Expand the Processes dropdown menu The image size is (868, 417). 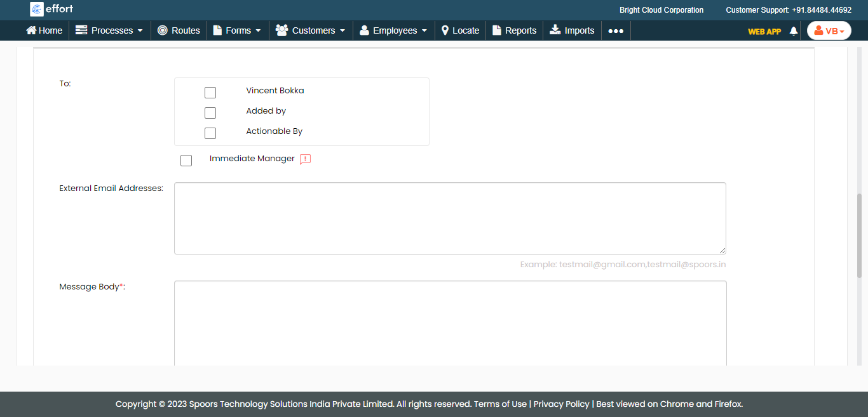tap(109, 30)
